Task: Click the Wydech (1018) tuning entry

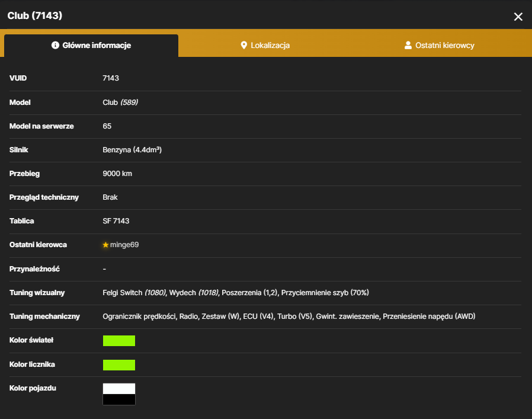Action: coord(194,293)
